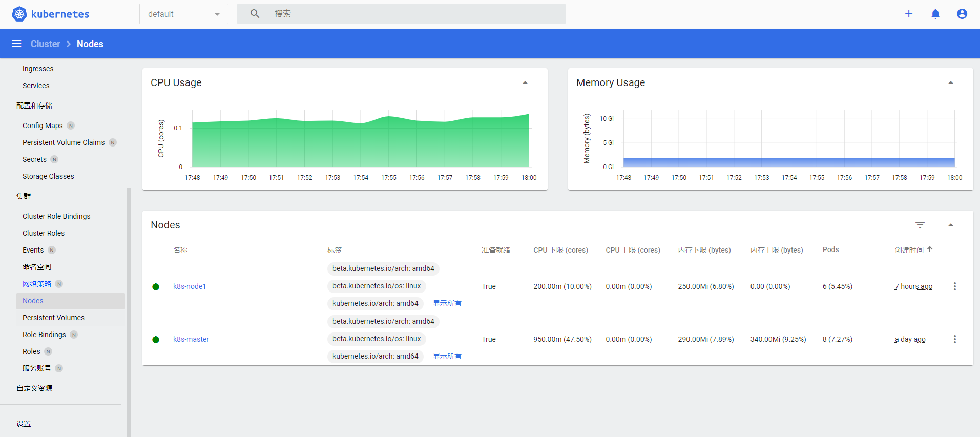Click N badge beside Persistent Volume Claims

[x=113, y=142]
